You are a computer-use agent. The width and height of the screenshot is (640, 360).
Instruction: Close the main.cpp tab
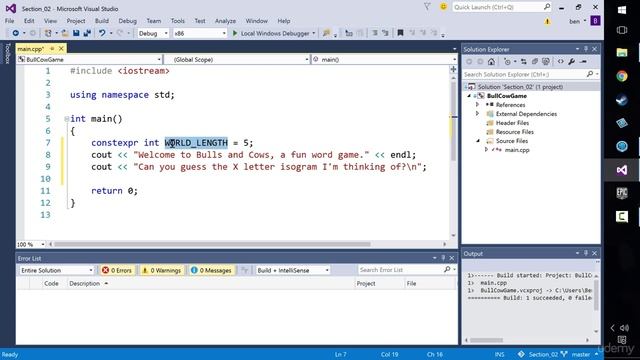61,49
